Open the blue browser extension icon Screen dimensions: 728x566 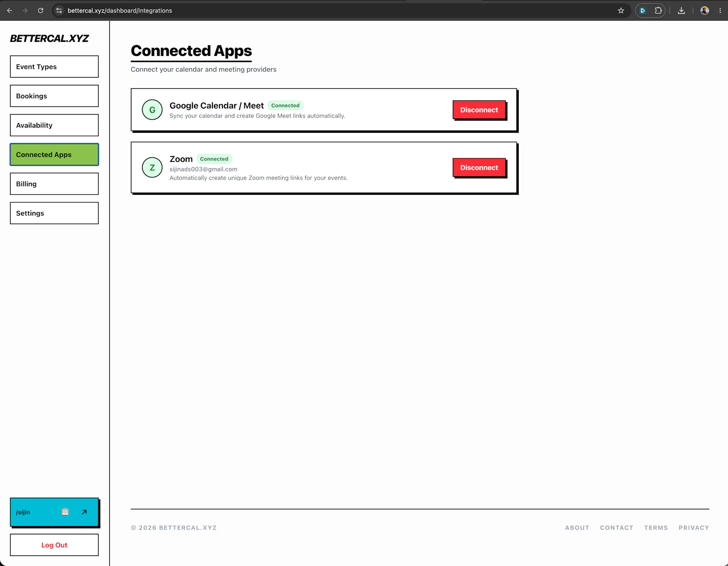tap(642, 10)
